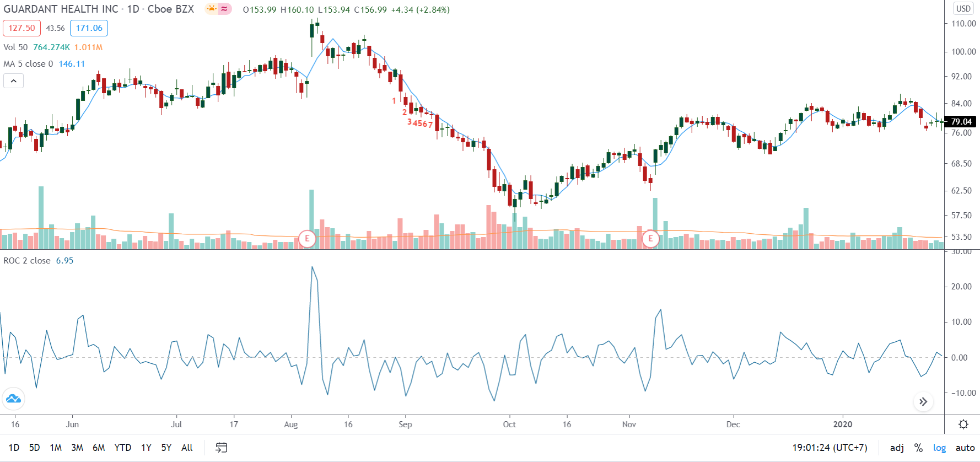Select the Vol 50 indicator legend
The image size is (980, 462).
(15, 47)
